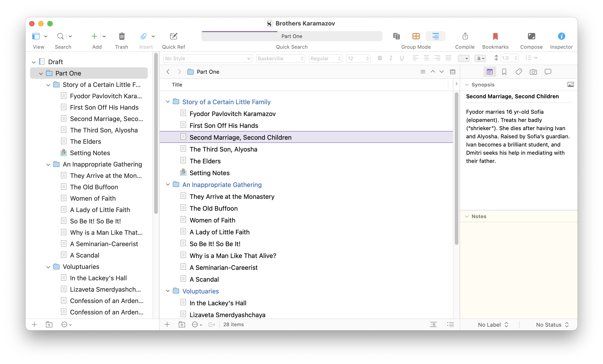
Task: Toggle split editor view button
Action: click(x=452, y=72)
